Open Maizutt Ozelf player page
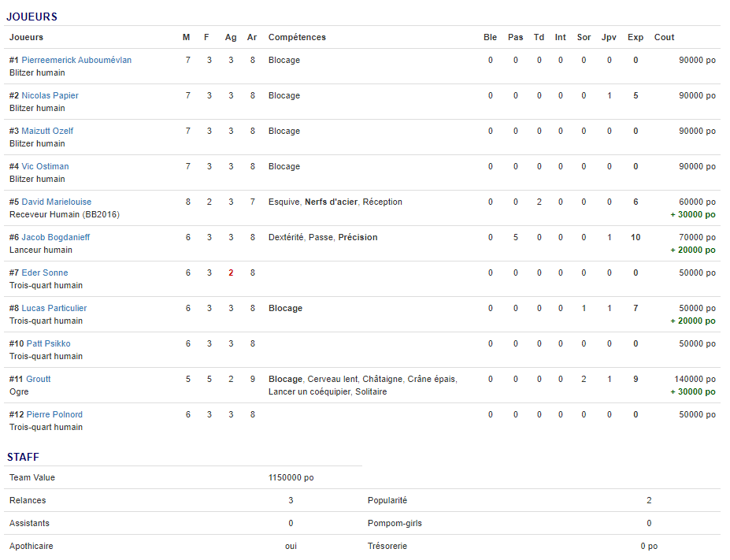730x560 pixels. click(x=47, y=131)
